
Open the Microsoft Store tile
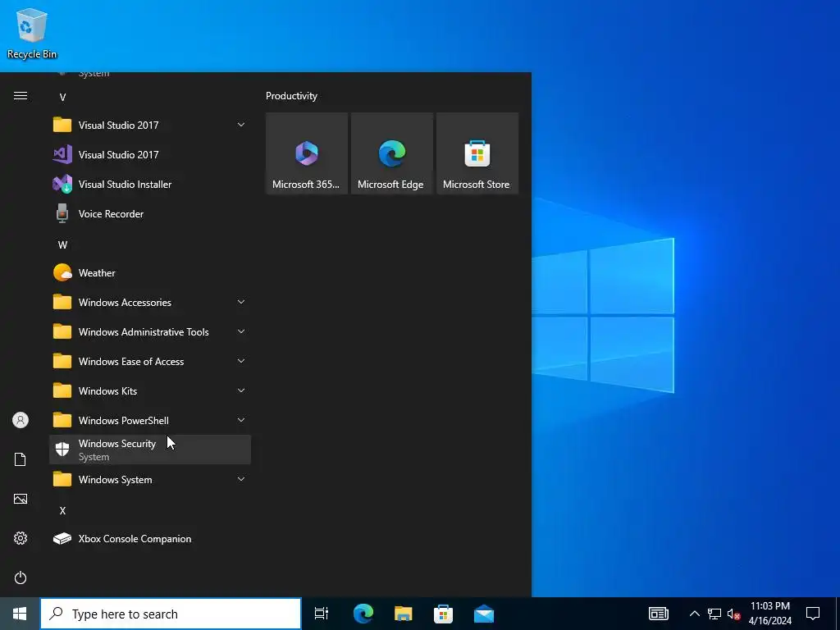(x=477, y=153)
